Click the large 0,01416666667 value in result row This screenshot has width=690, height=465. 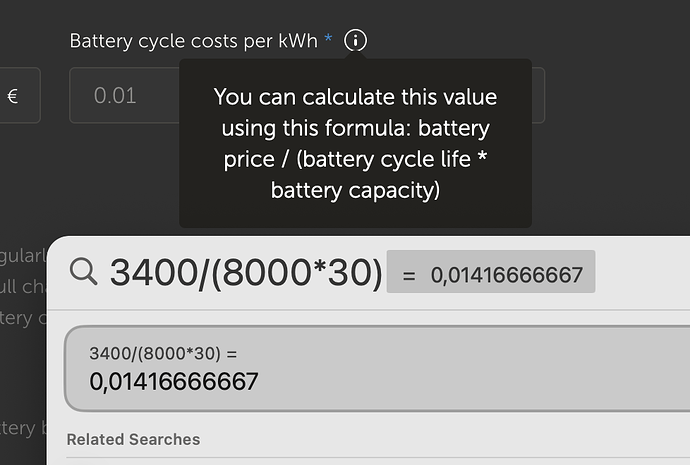(174, 381)
